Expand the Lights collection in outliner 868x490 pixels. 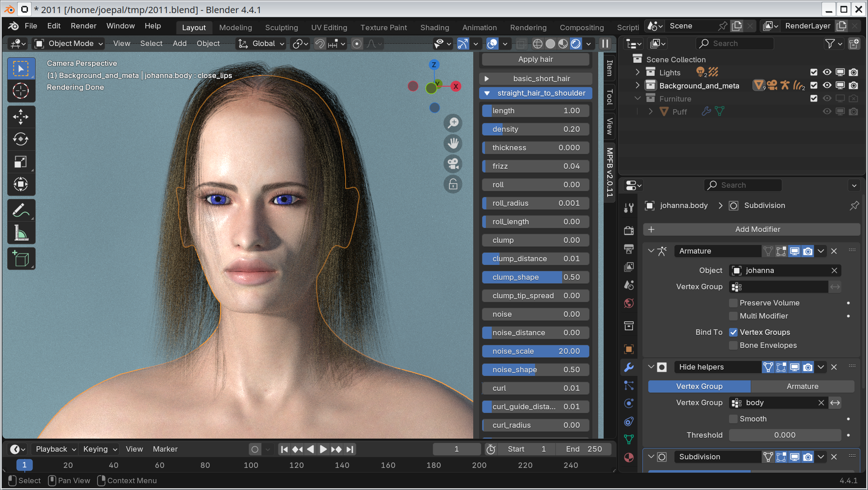click(x=637, y=72)
